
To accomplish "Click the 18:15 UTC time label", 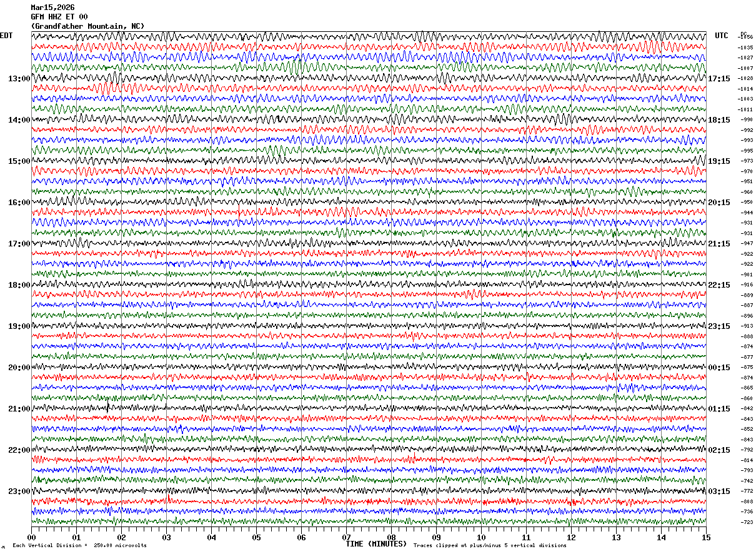I will click(x=719, y=120).
